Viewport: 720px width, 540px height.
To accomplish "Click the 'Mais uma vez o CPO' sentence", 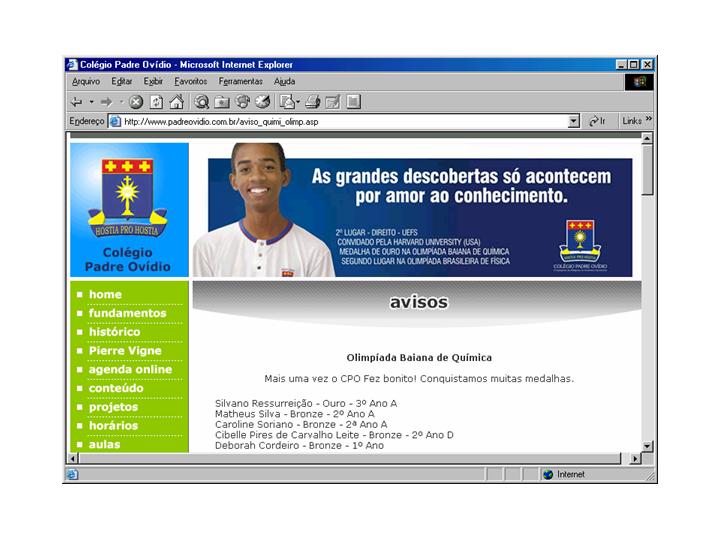I will click(419, 379).
